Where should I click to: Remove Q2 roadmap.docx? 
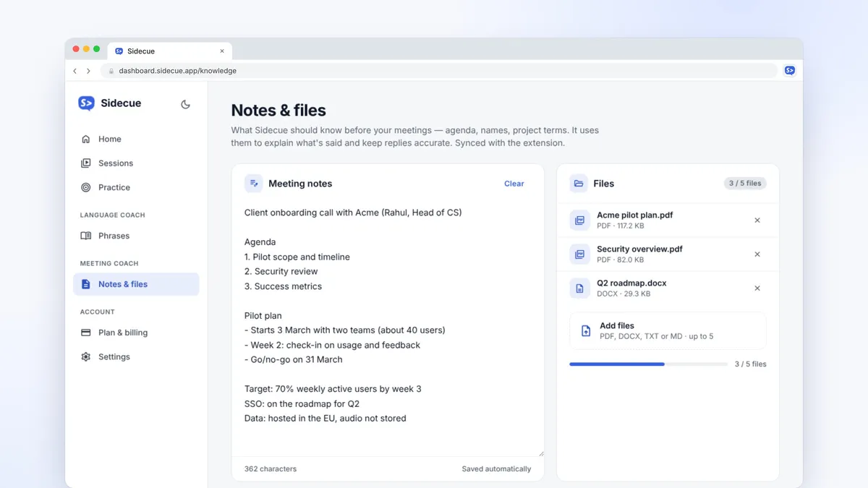(757, 288)
